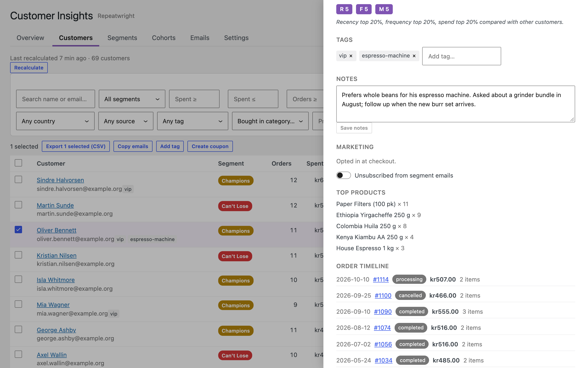
Task: Select Mia Wagner row checkbox
Action: 18,304
